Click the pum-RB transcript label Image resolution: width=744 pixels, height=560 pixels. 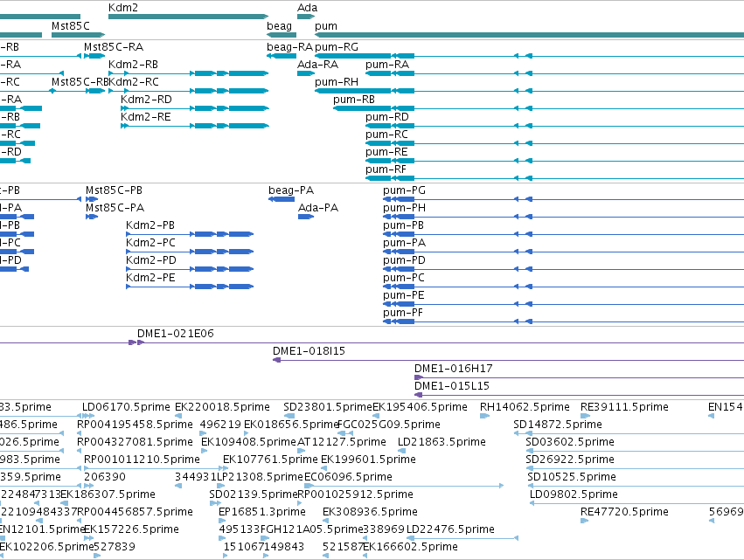[x=354, y=100]
